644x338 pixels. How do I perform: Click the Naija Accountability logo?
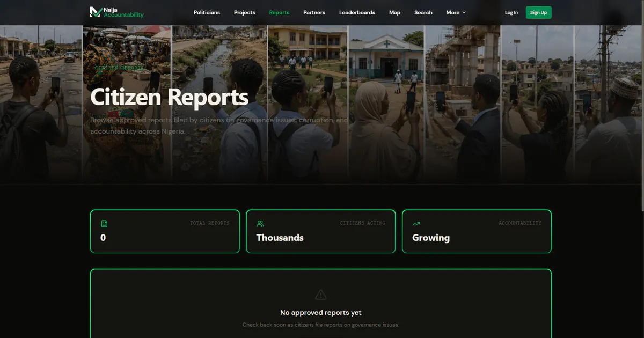[x=117, y=12]
